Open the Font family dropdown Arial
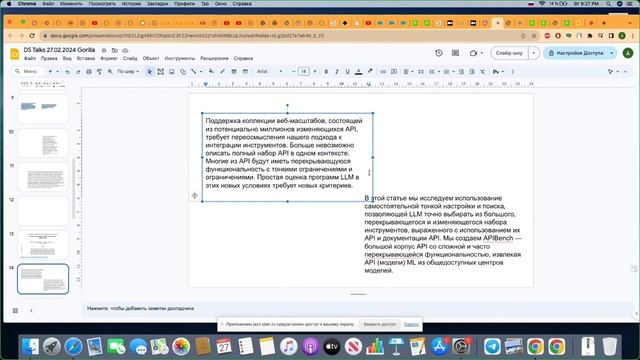Viewport: 640px width, 360px height. click(x=269, y=71)
